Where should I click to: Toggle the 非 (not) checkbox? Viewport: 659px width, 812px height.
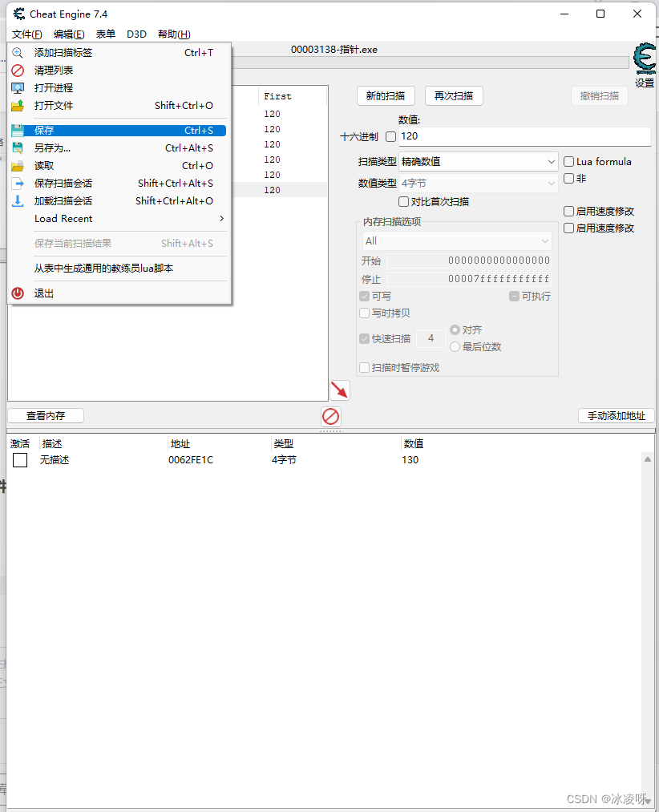click(x=569, y=178)
